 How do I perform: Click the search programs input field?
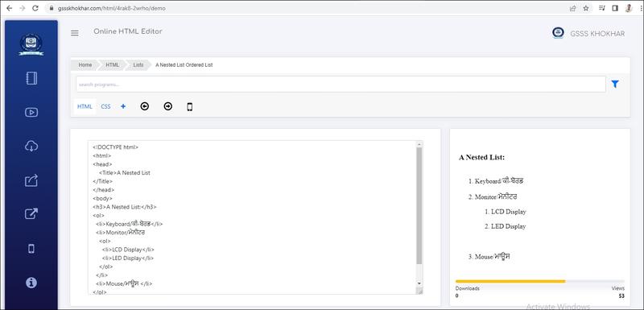pyautogui.click(x=341, y=85)
